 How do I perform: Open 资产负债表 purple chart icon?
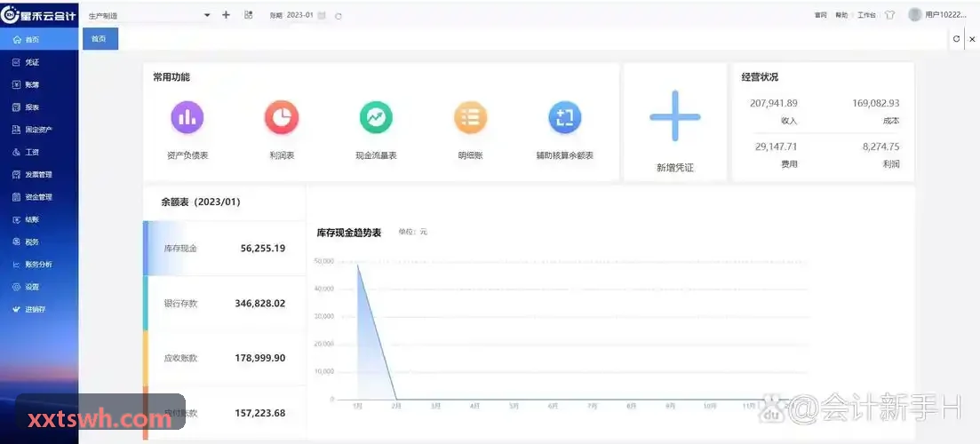(187, 117)
